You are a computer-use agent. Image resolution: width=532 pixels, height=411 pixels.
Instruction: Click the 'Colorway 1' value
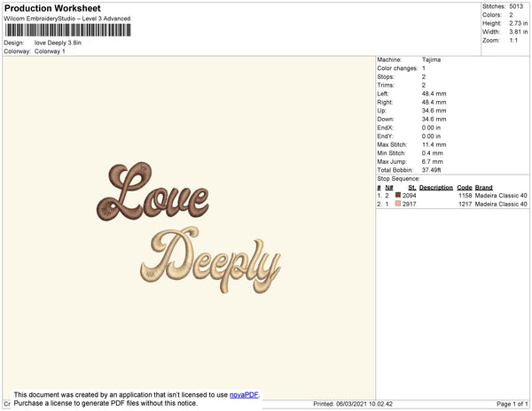click(x=50, y=51)
